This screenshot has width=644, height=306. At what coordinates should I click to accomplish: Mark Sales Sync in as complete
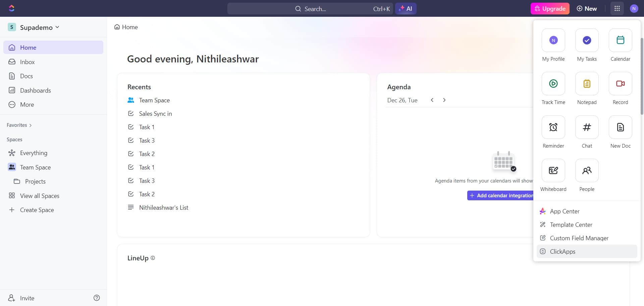point(131,113)
